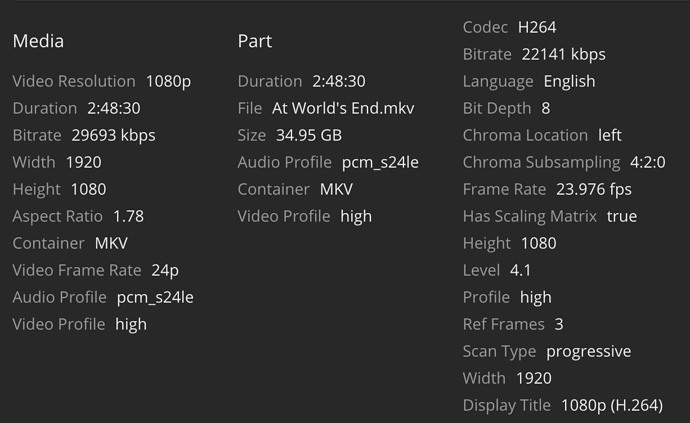Click the Video Resolution 1080p value

coord(168,81)
